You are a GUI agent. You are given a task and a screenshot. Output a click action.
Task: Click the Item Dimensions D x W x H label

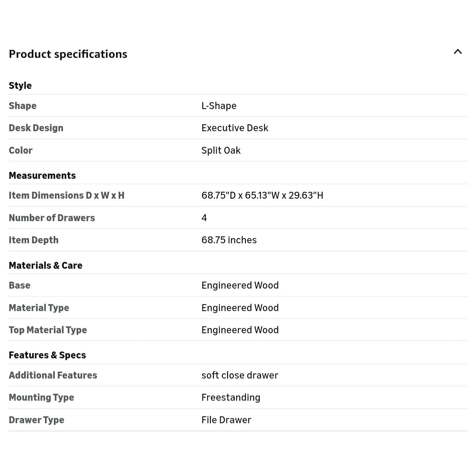point(66,195)
